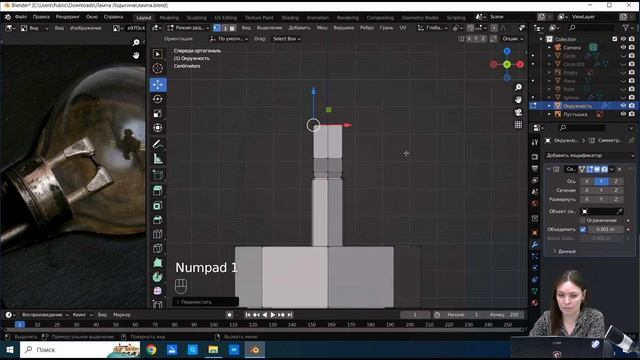The height and width of the screenshot is (360, 640).
Task: Enable Z axis in Развернуть row
Action: pos(616,199)
